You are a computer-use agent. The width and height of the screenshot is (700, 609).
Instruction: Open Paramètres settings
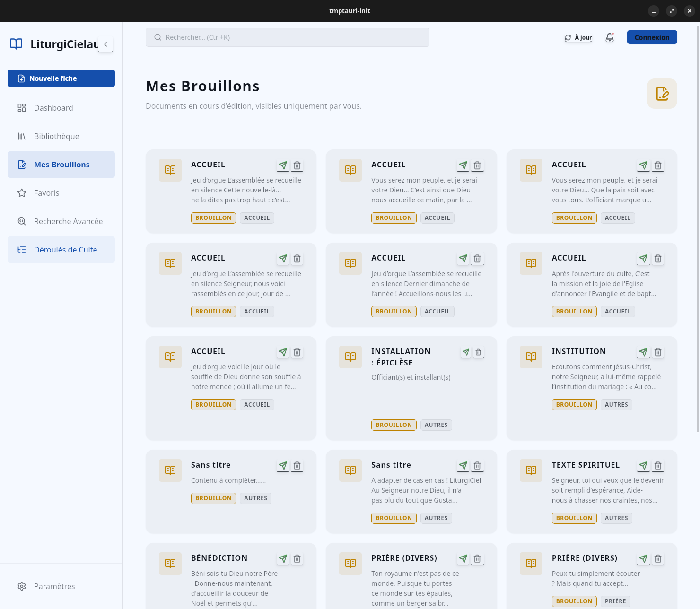54,586
